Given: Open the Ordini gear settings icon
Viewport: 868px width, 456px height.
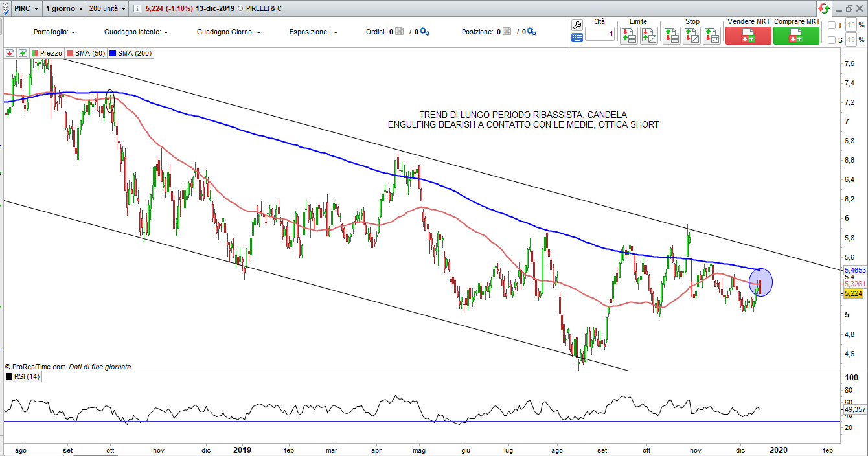Looking at the screenshot, I should tap(425, 32).
